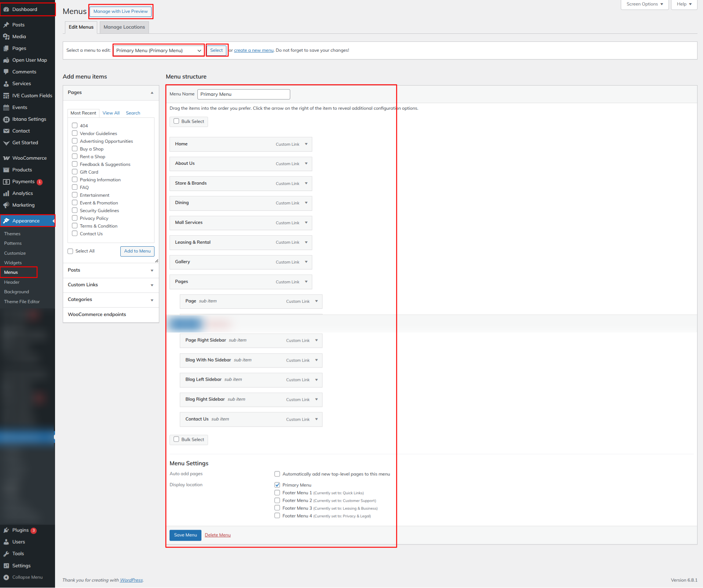Click the Menu Name text field
The image size is (703, 588).
(244, 94)
